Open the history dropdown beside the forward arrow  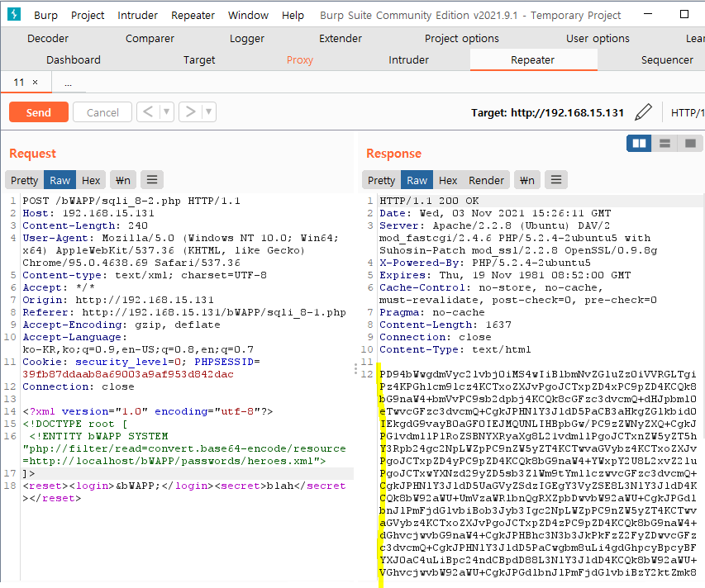click(209, 111)
